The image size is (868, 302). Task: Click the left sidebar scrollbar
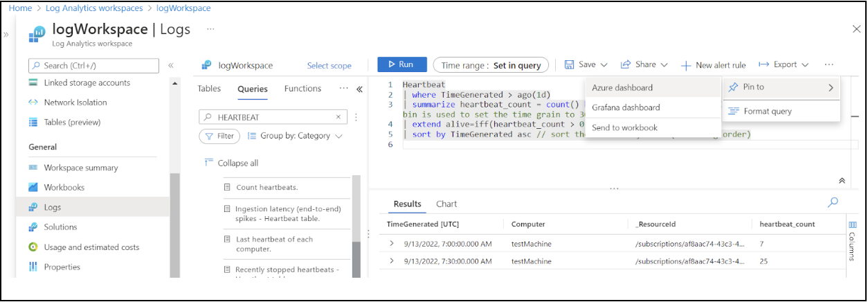click(175, 224)
